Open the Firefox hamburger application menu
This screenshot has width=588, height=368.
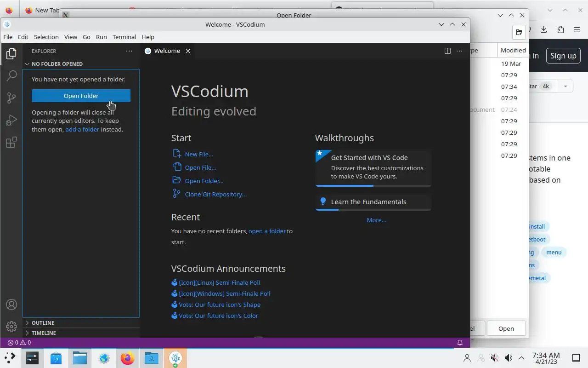pos(577,29)
